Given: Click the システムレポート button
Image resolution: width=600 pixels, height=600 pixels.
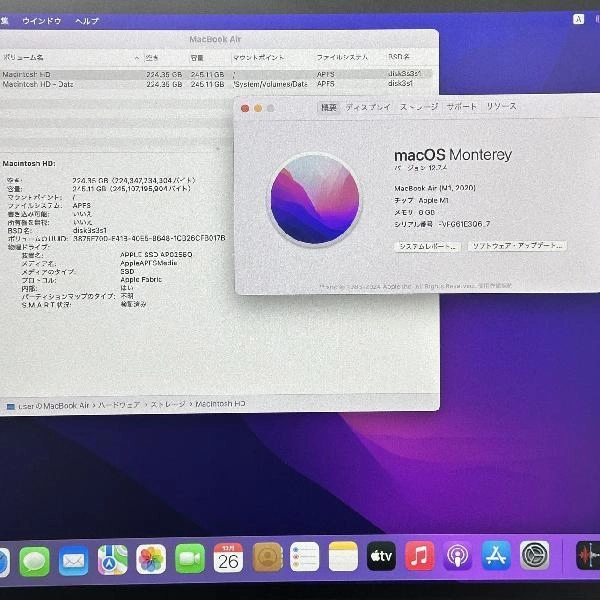Looking at the screenshot, I should 427,246.
